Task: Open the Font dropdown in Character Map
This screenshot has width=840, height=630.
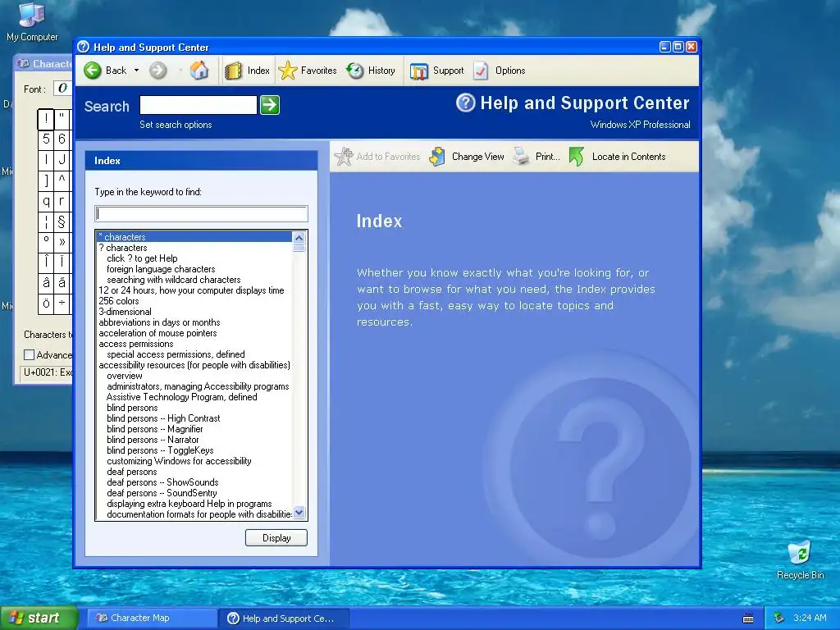Action: [62, 89]
